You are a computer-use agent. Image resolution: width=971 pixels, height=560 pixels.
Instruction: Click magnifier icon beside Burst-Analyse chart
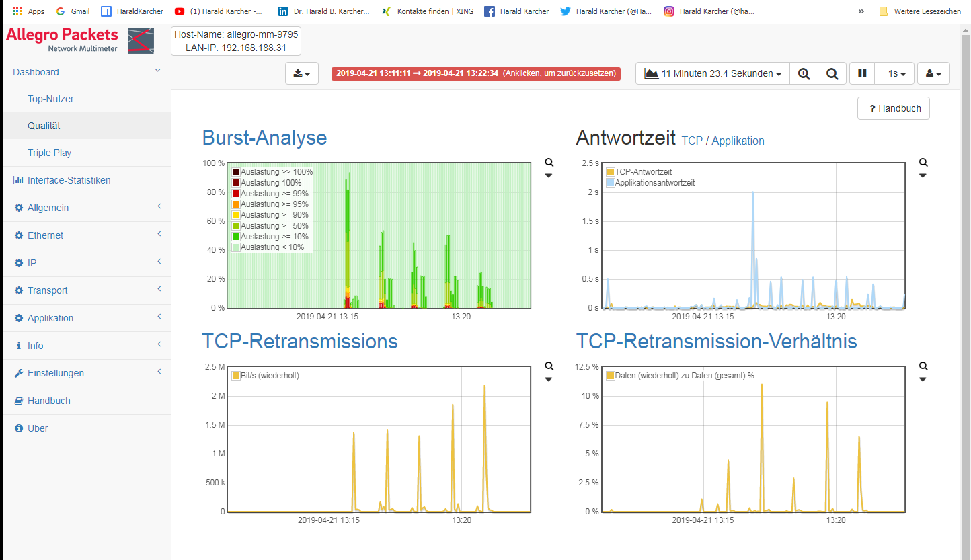549,163
